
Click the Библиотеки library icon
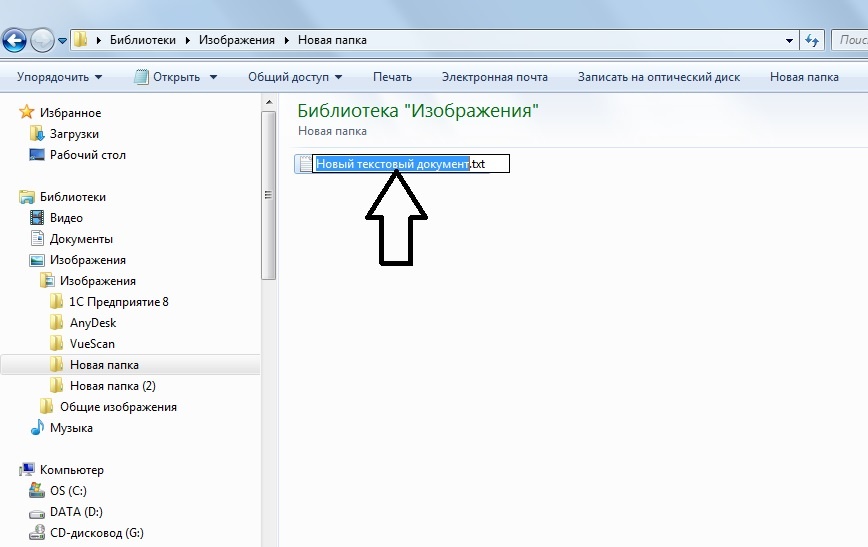(x=27, y=197)
